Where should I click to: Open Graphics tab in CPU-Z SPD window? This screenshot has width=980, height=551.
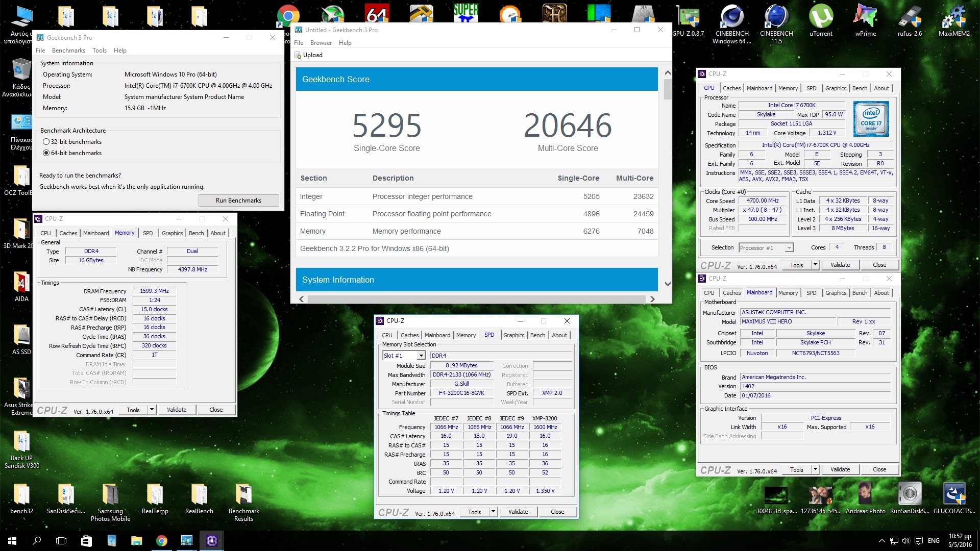513,335
